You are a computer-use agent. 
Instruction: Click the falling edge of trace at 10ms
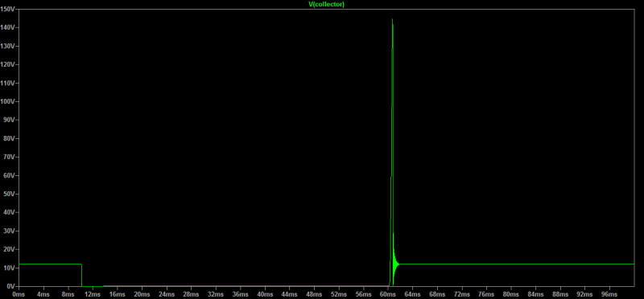81,275
